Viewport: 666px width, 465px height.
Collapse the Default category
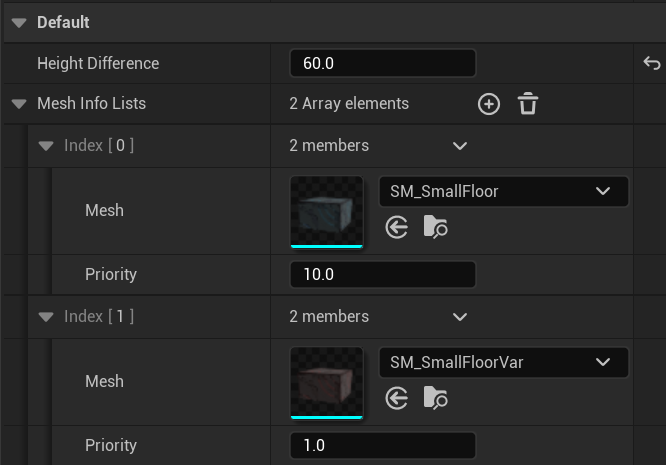(19, 23)
